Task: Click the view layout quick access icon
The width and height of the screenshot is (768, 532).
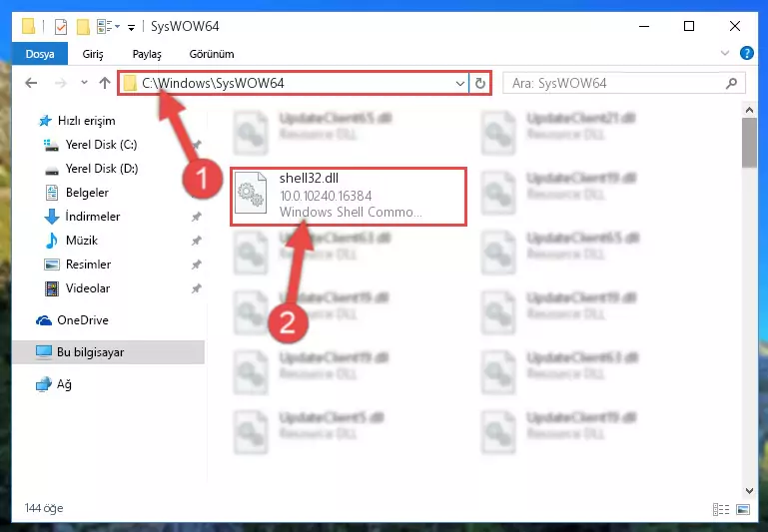Action: [108, 26]
